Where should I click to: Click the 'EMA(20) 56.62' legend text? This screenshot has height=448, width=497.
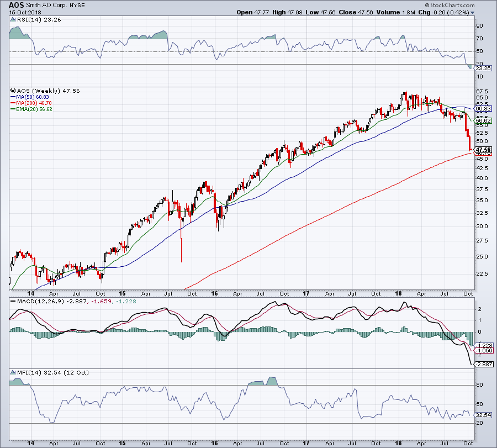[34, 109]
